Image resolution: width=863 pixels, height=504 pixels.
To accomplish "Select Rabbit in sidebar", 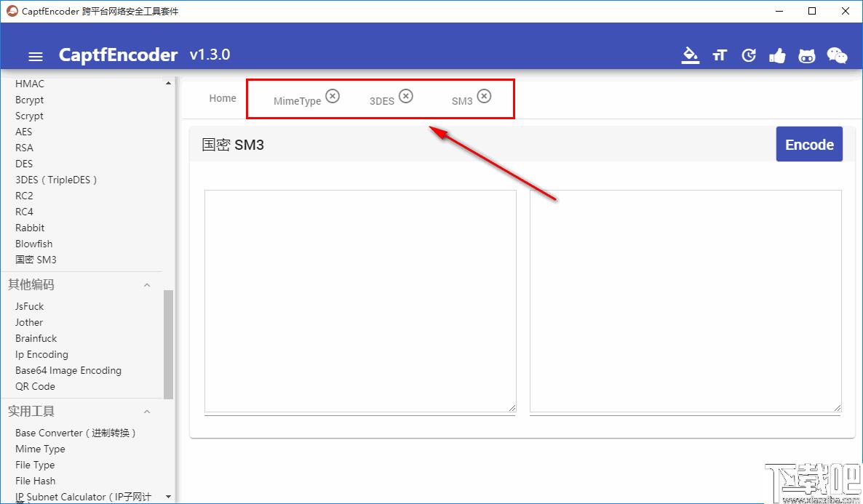I will click(30, 227).
